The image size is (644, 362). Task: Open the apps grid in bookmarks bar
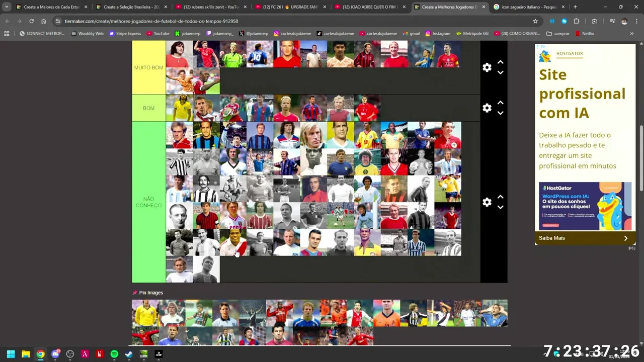pyautogui.click(x=7, y=34)
